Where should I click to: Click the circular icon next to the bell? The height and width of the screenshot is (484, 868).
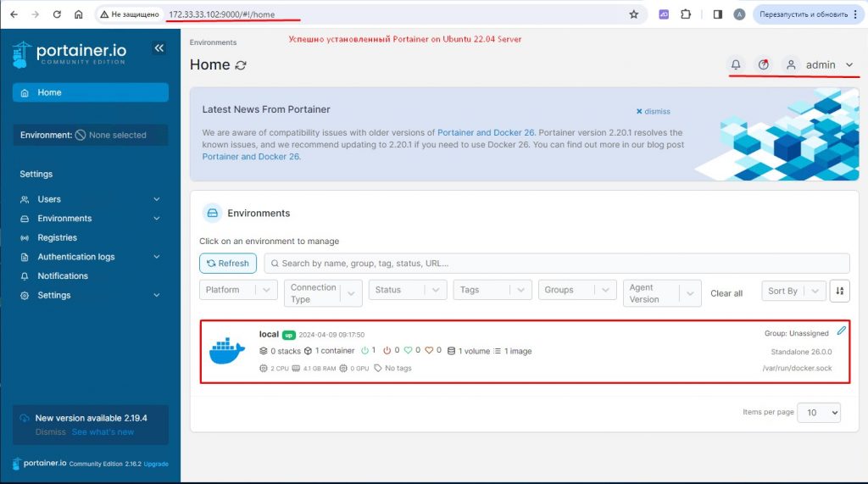point(764,64)
